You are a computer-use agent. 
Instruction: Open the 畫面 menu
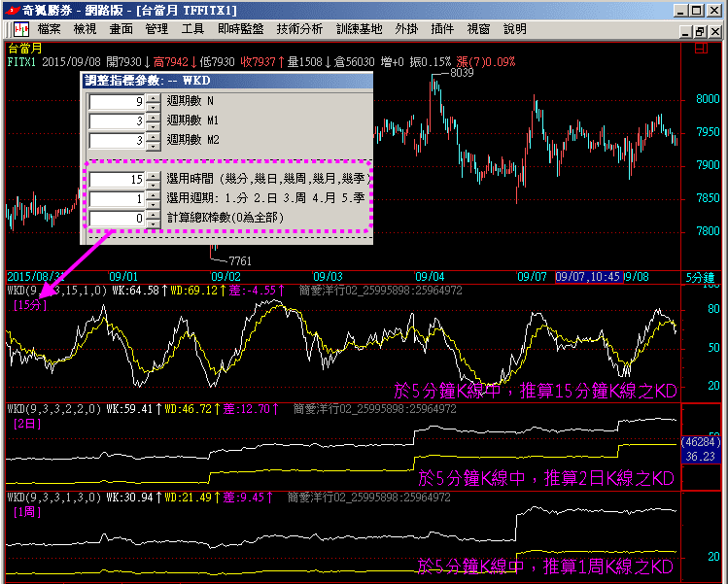click(121, 29)
